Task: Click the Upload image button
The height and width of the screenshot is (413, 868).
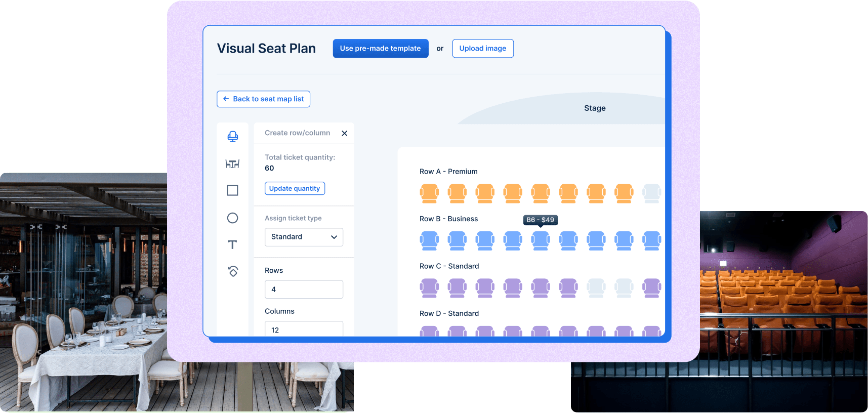Action: pos(483,49)
